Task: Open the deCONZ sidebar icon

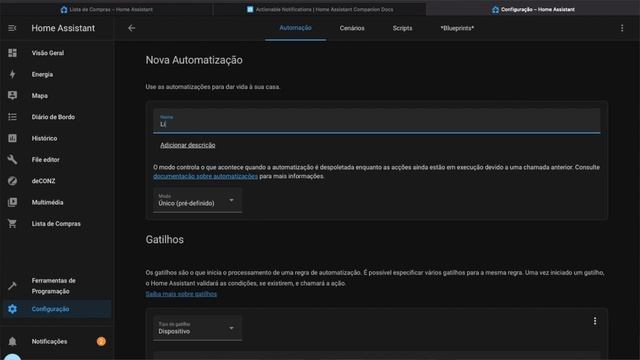Action: pos(12,181)
